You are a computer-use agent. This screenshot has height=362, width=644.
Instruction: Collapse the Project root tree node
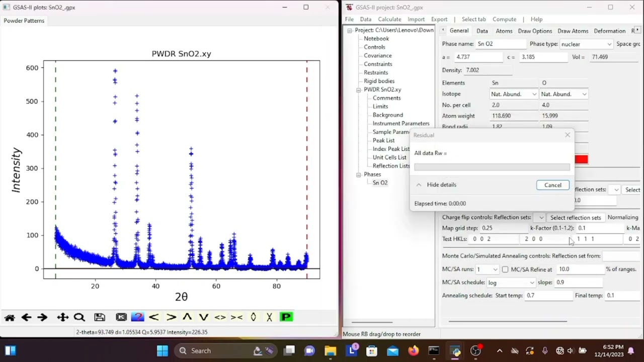click(x=350, y=31)
